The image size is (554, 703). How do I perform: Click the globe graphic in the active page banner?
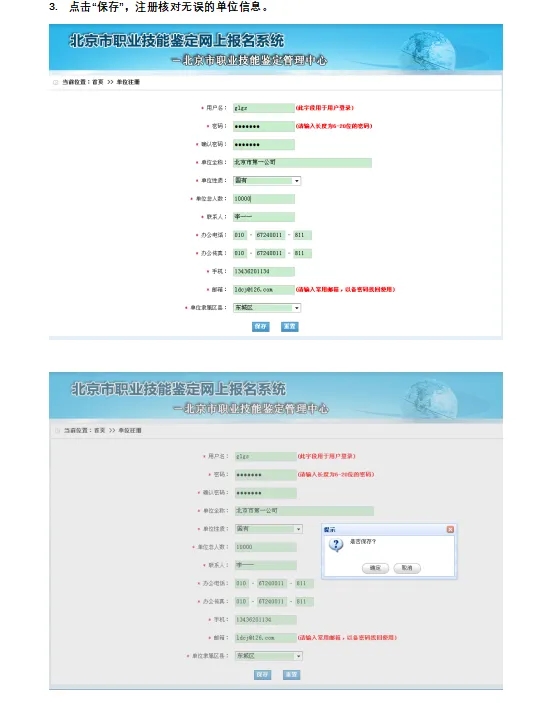click(x=427, y=52)
